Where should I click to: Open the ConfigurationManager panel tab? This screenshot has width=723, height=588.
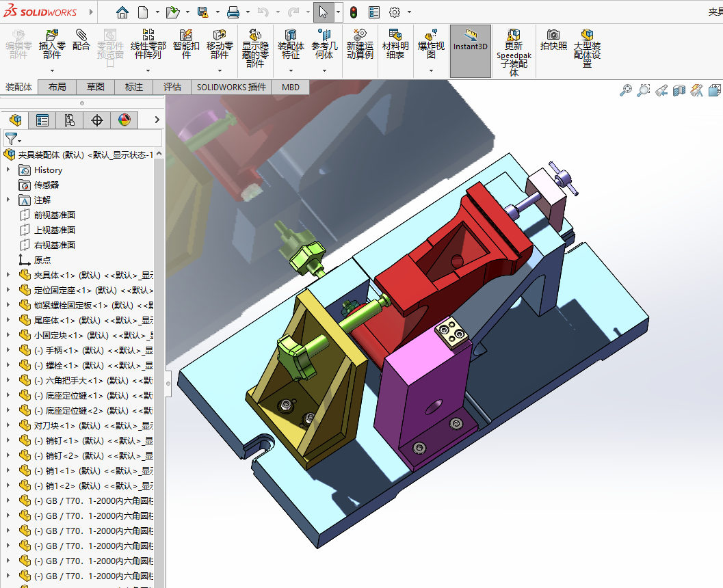70,120
